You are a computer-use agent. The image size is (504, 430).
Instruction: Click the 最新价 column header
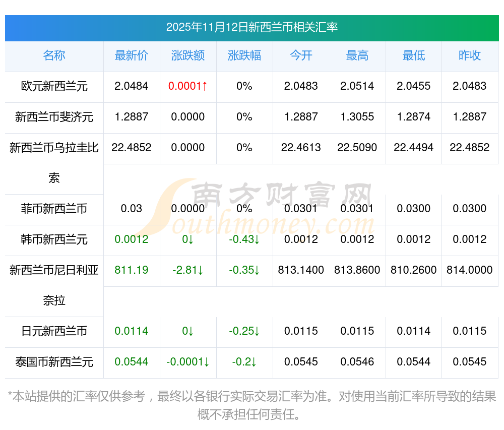pos(132,55)
